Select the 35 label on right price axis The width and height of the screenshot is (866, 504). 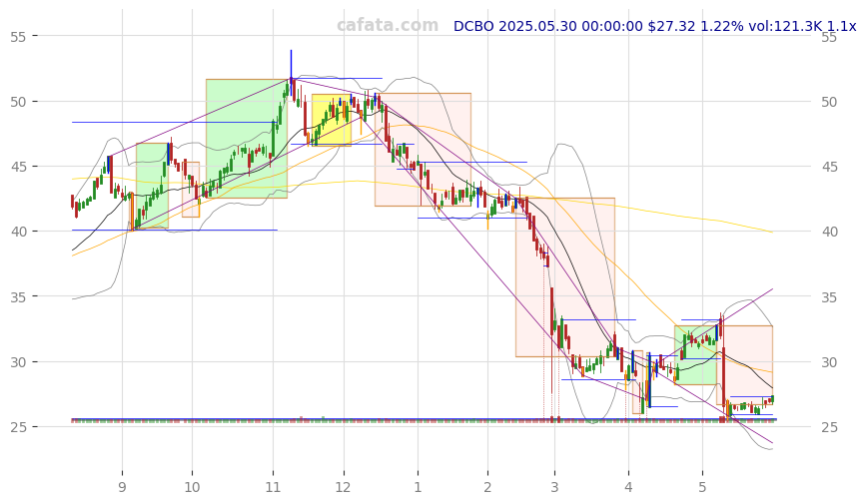click(829, 297)
